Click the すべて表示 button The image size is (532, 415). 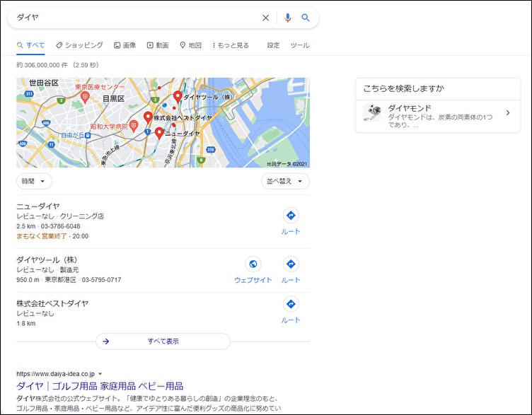[x=163, y=341]
